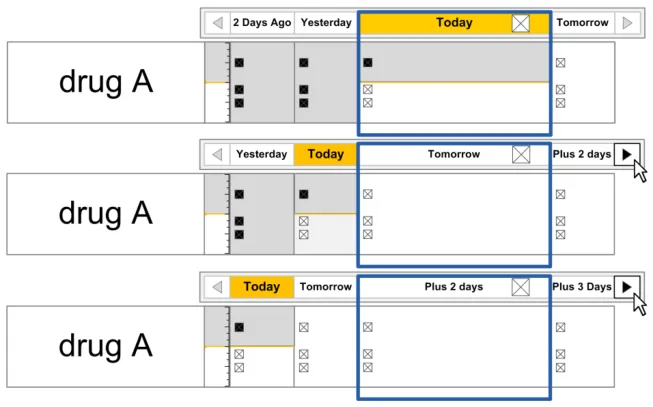653x407 pixels.
Task: Click left arrow in middle date navigation bar
Action: pos(217,155)
